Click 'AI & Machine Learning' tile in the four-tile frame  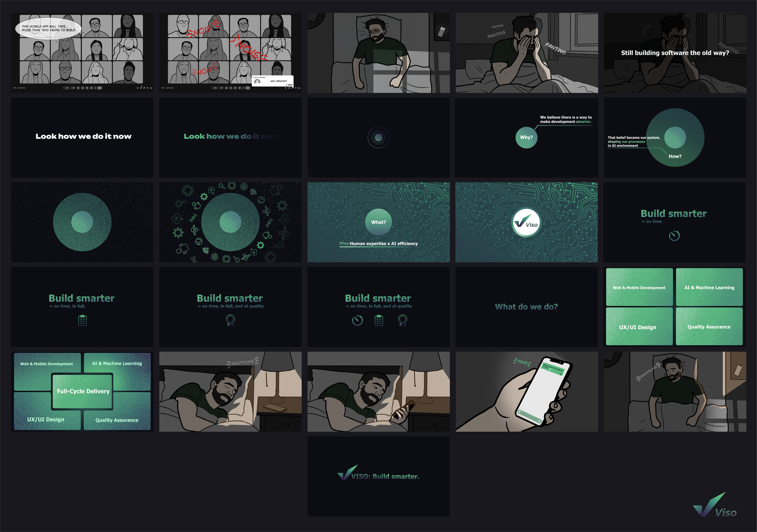pyautogui.click(x=709, y=287)
